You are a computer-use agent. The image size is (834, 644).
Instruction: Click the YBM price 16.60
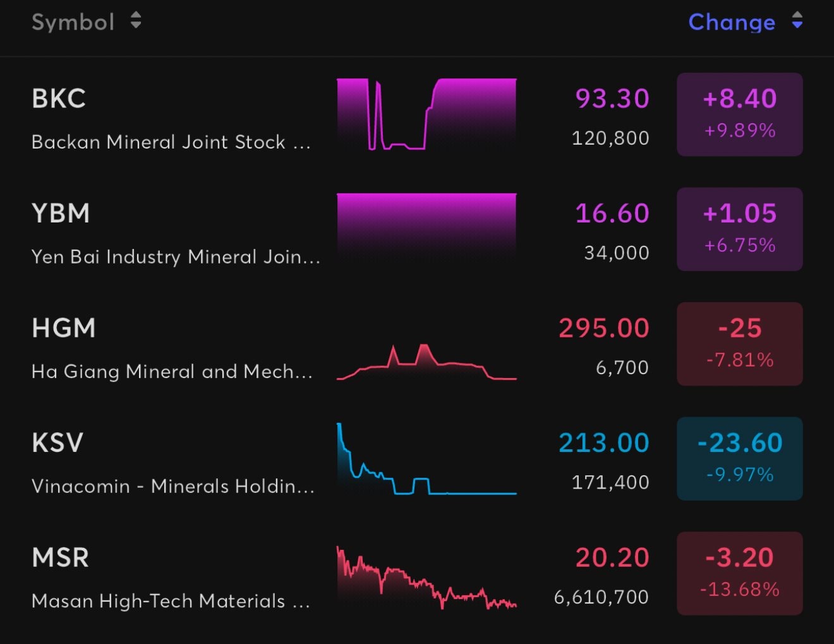pyautogui.click(x=612, y=214)
